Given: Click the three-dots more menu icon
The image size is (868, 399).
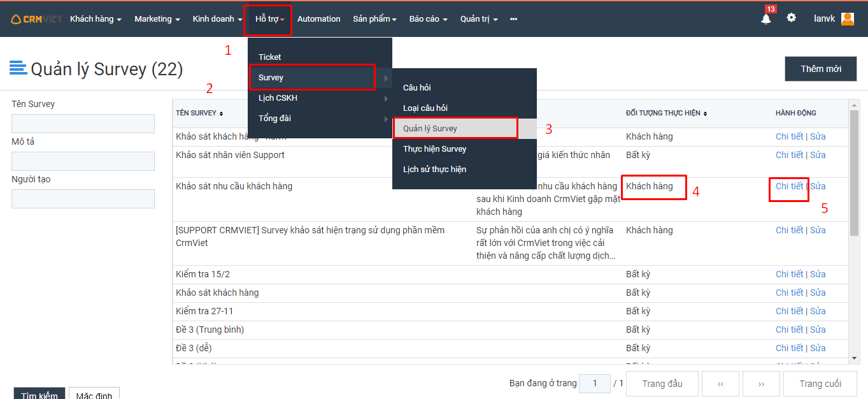Looking at the screenshot, I should click(513, 19).
